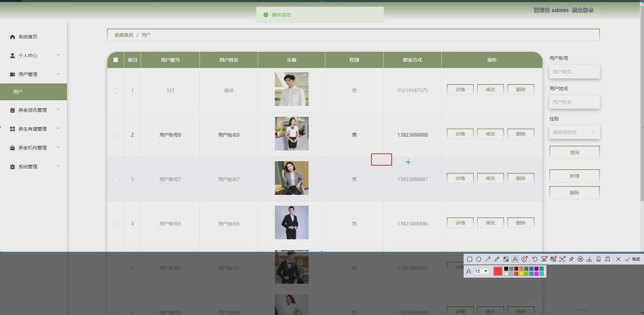Pick the pencil freehand tool
The image size is (644, 315).
(x=497, y=259)
